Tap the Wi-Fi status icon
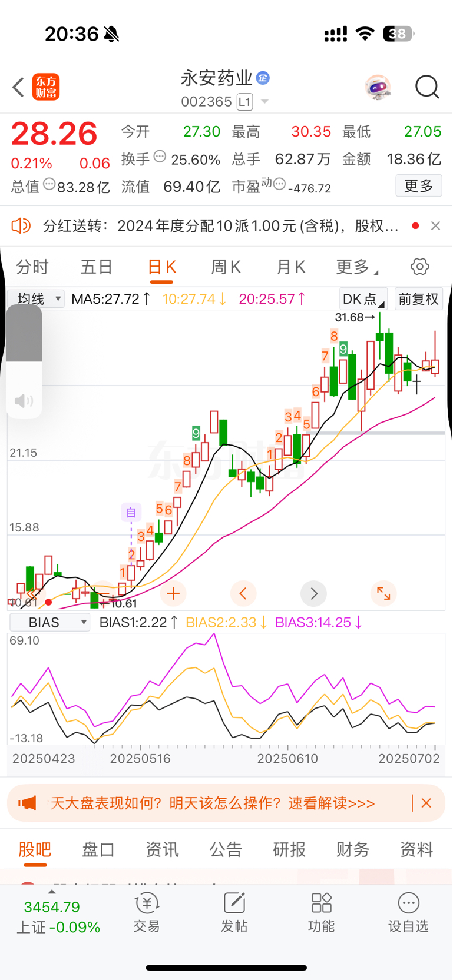Viewport: 453px width, 980px height. pos(365,34)
